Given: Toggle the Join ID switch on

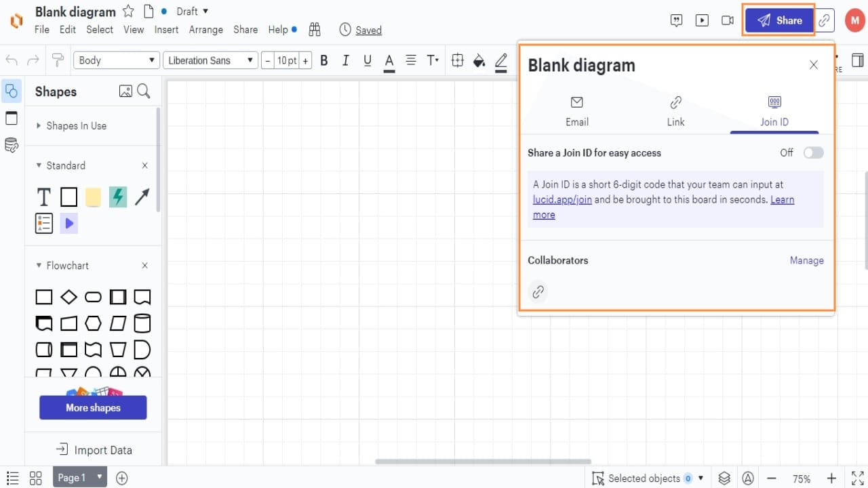Looking at the screenshot, I should (813, 152).
